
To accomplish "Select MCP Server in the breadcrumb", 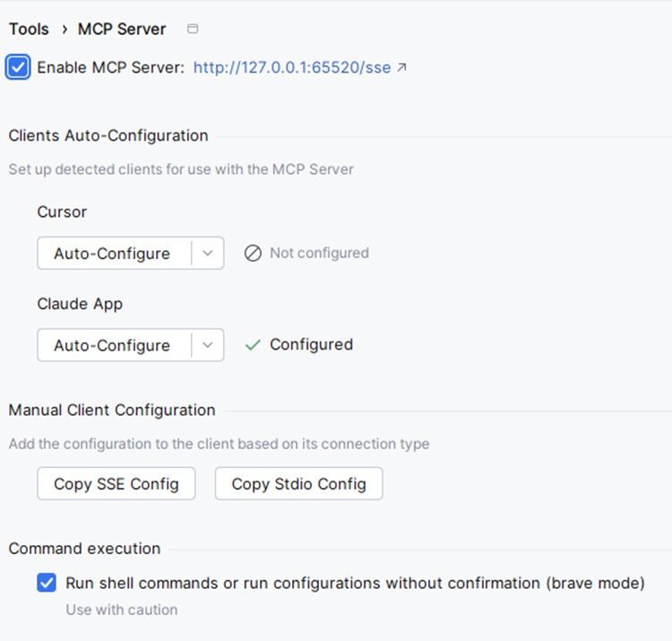I will (122, 29).
